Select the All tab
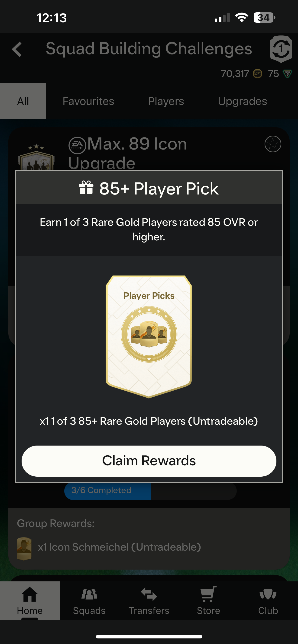The image size is (298, 644). point(23,101)
